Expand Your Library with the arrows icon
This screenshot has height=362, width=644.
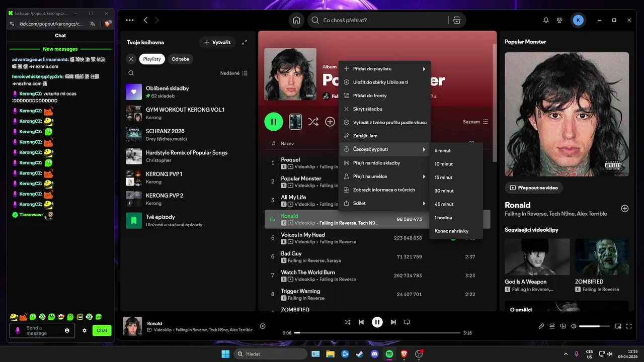[245, 42]
